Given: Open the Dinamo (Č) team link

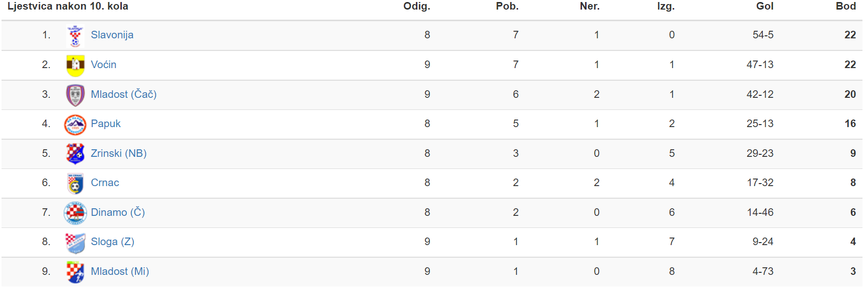Looking at the screenshot, I should [118, 212].
